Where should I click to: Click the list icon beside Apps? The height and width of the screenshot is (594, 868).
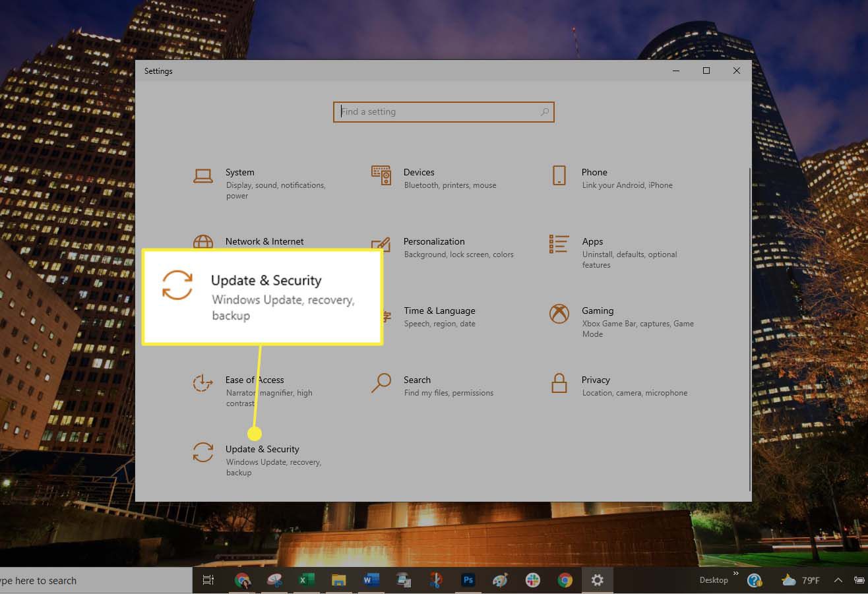click(x=559, y=244)
